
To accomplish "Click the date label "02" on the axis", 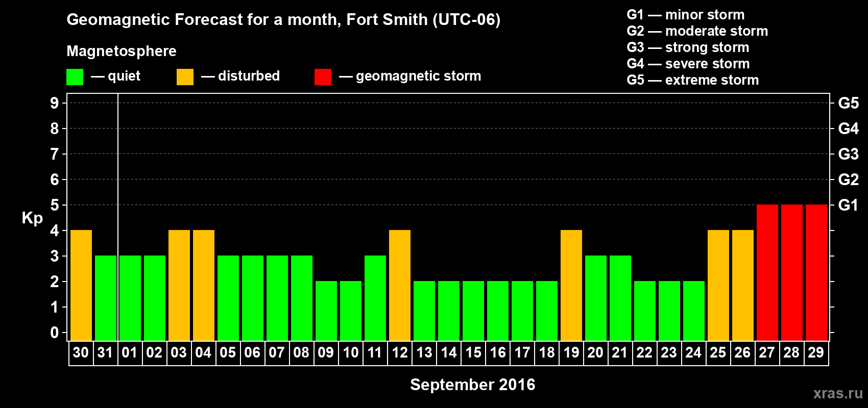I will 154,353.
